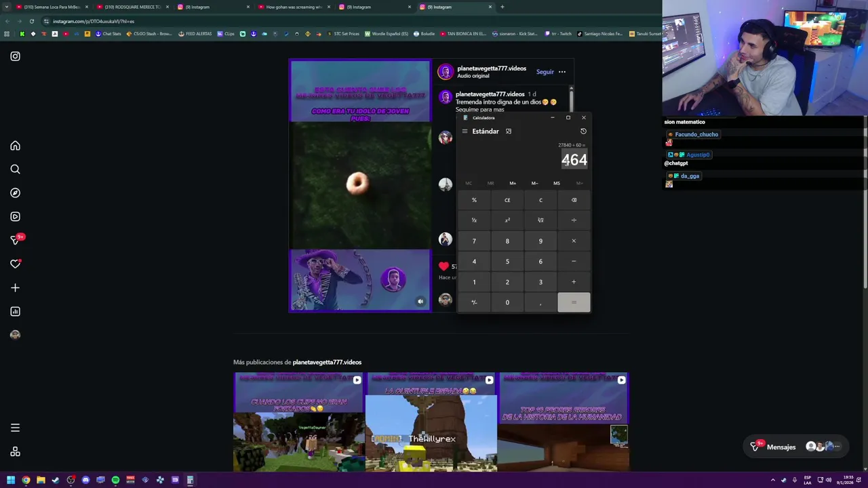The image size is (868, 488).
Task: Click the Calculator backspace key
Action: coord(574,200)
